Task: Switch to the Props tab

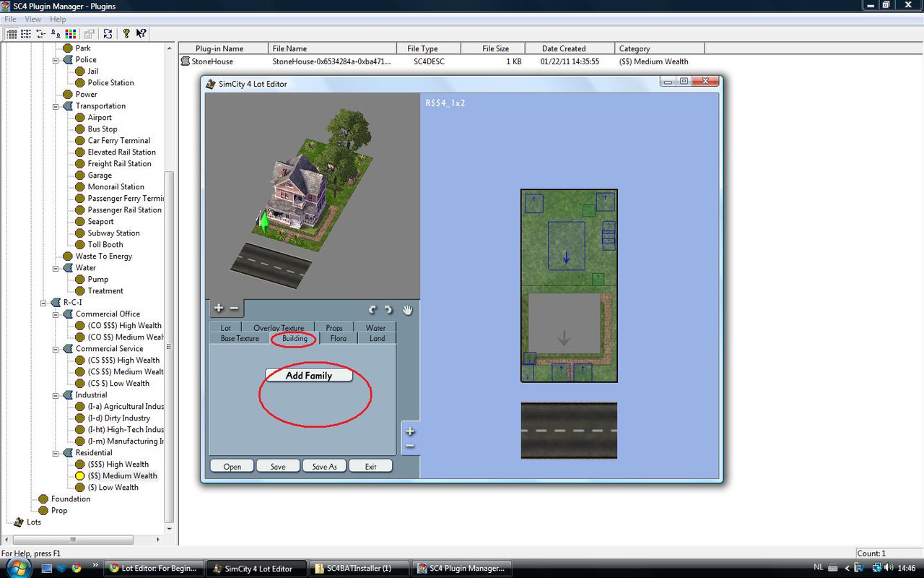Action: pyautogui.click(x=334, y=328)
